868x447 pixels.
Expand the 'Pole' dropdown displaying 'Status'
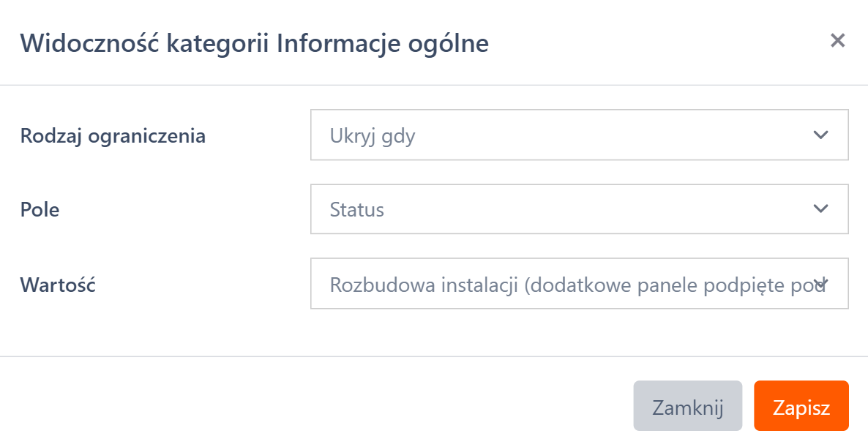(x=578, y=209)
